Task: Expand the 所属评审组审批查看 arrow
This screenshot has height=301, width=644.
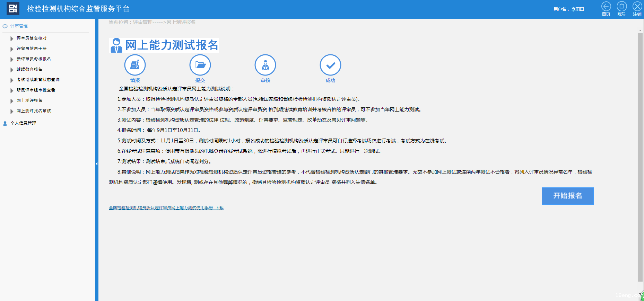Action: click(x=12, y=90)
